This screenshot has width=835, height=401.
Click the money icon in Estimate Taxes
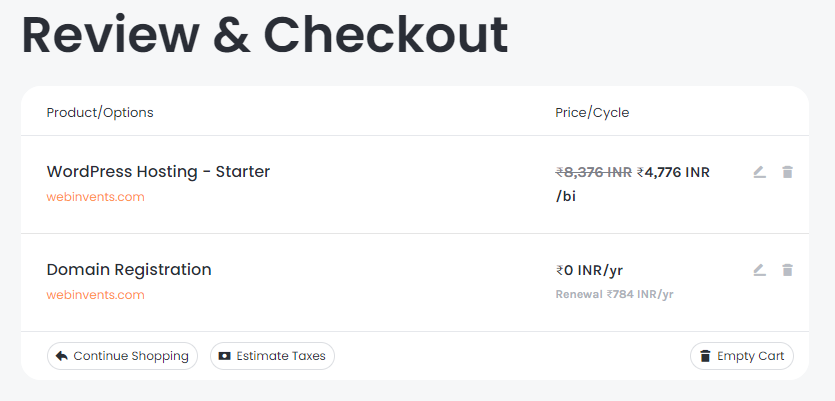click(224, 356)
